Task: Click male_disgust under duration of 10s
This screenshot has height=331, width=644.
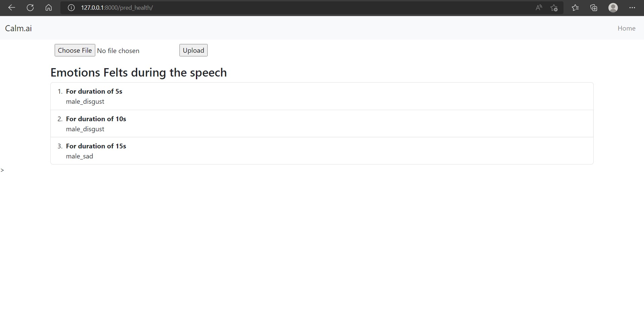Action: [x=85, y=129]
